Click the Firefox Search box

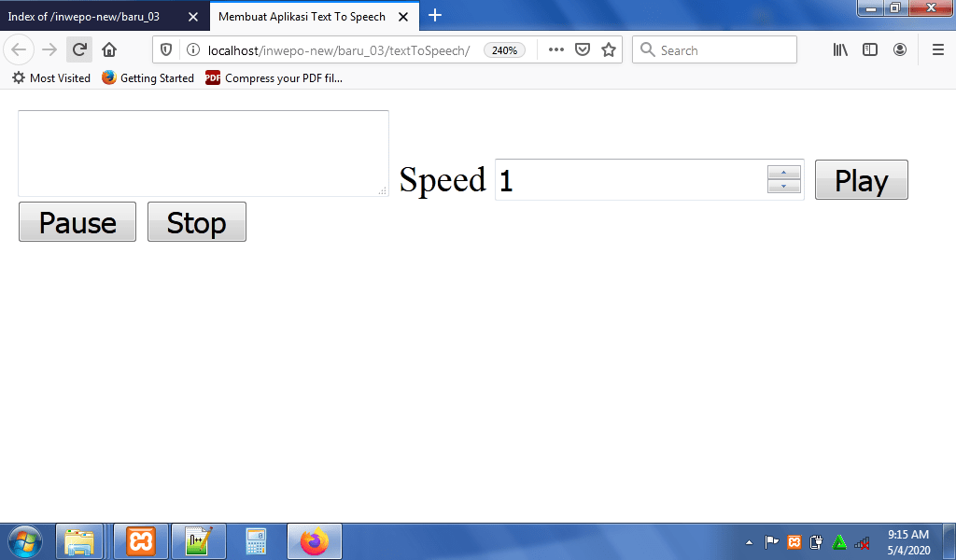click(714, 50)
